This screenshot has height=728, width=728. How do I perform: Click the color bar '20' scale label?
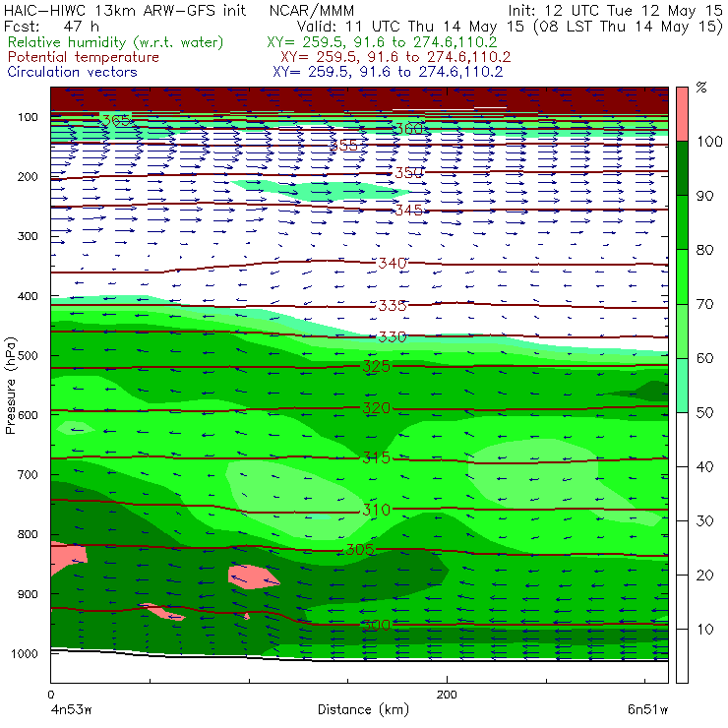(x=704, y=576)
